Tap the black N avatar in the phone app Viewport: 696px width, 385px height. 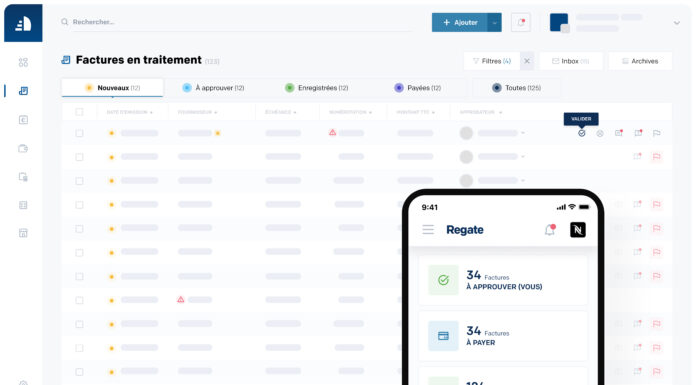[x=577, y=230]
